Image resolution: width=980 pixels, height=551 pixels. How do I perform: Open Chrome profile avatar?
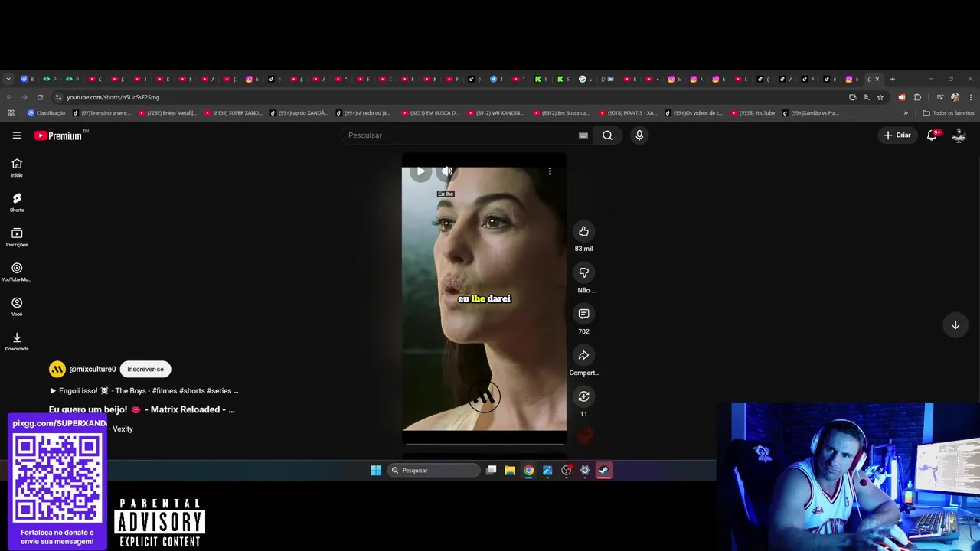955,97
